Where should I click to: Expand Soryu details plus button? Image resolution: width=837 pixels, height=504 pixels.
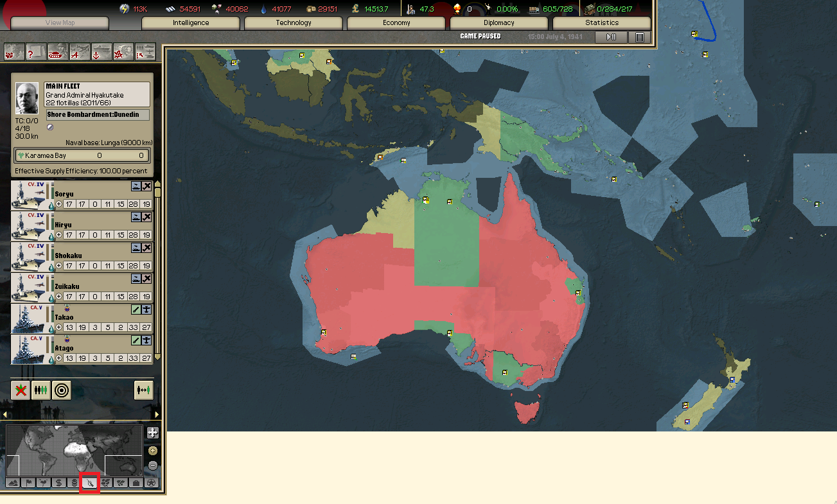[x=58, y=204]
